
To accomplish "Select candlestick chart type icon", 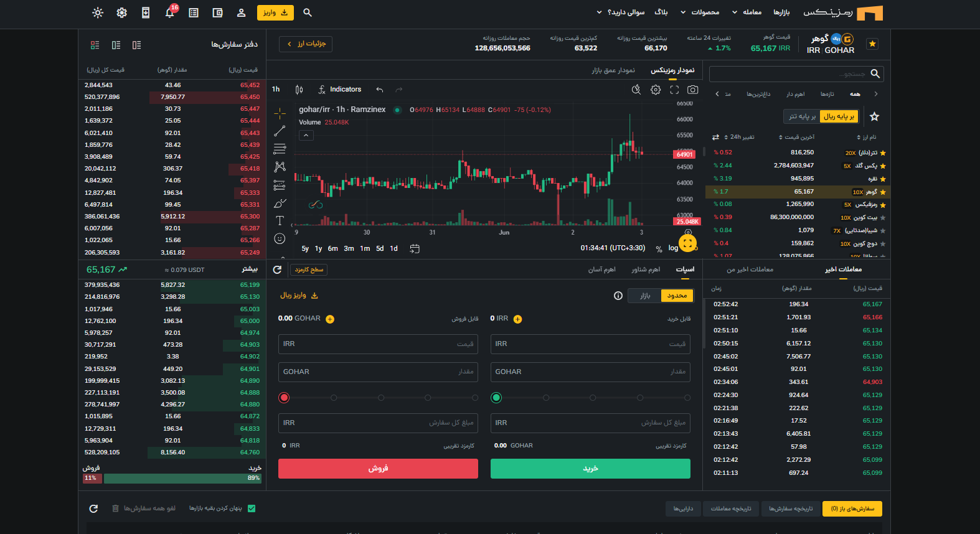I will 299,90.
